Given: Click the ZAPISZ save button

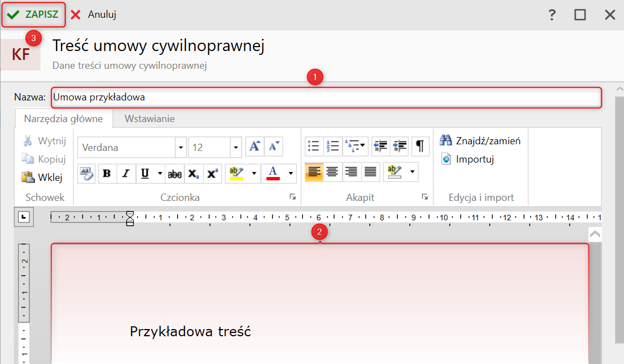Looking at the screenshot, I should 33,15.
